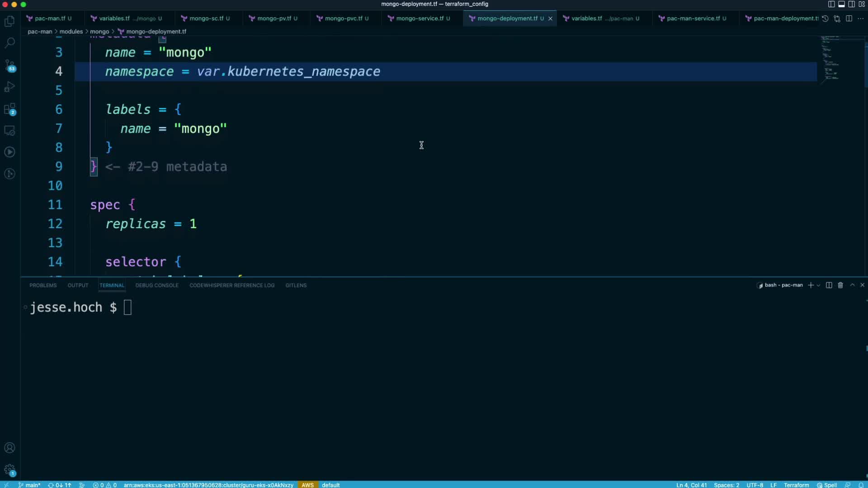
Task: Toggle the primary side bar layout button
Action: 831,4
